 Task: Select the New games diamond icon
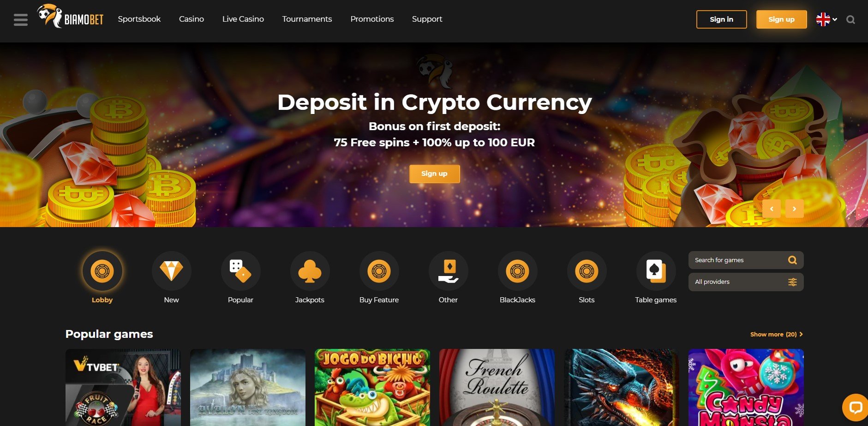pyautogui.click(x=171, y=271)
